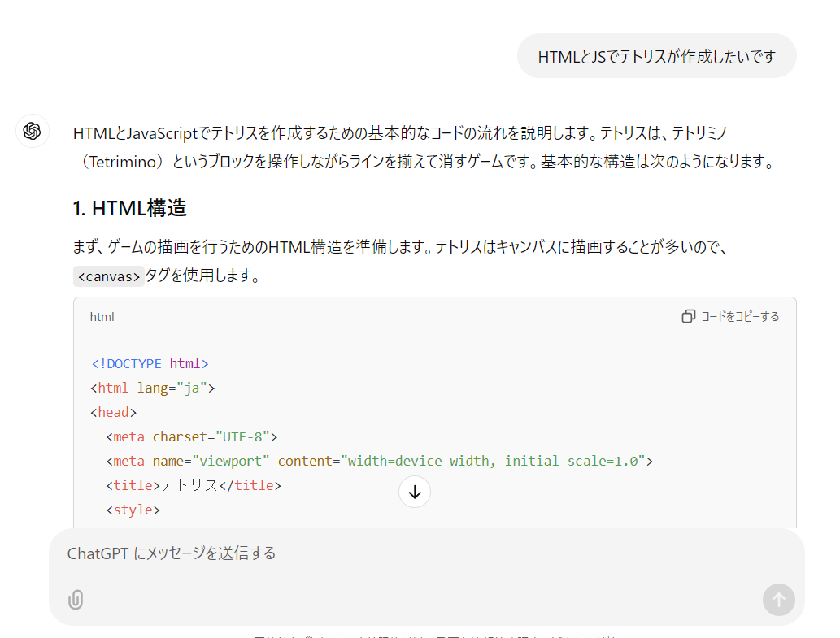Screen dimensions: 840x638
Task: Click the コードをコピーする button
Action: (x=731, y=316)
